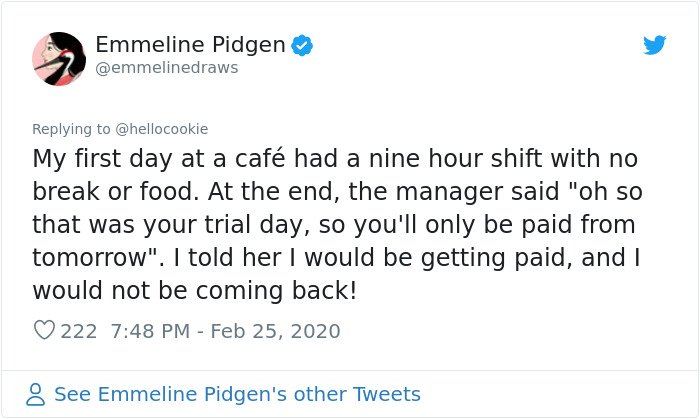
Task: Like the tweet with the heart icon
Action: [44, 330]
